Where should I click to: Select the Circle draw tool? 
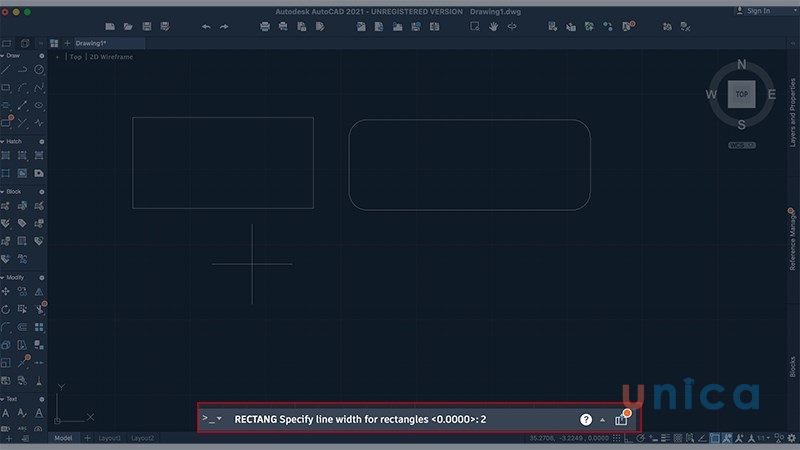pyautogui.click(x=39, y=70)
